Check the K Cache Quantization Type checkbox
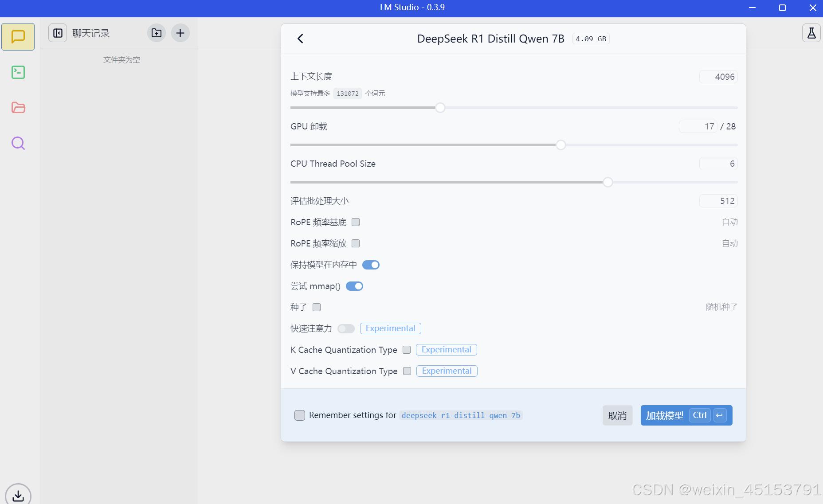823x504 pixels. 407,350
